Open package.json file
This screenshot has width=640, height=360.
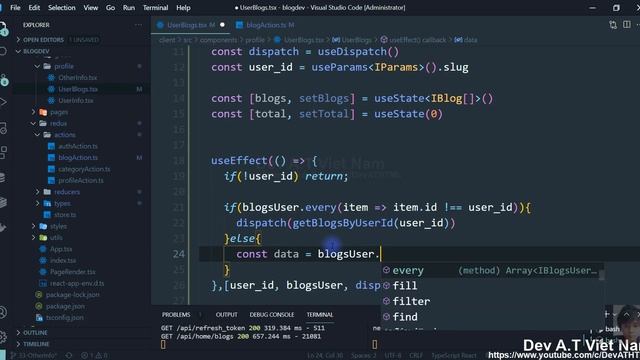click(x=65, y=306)
